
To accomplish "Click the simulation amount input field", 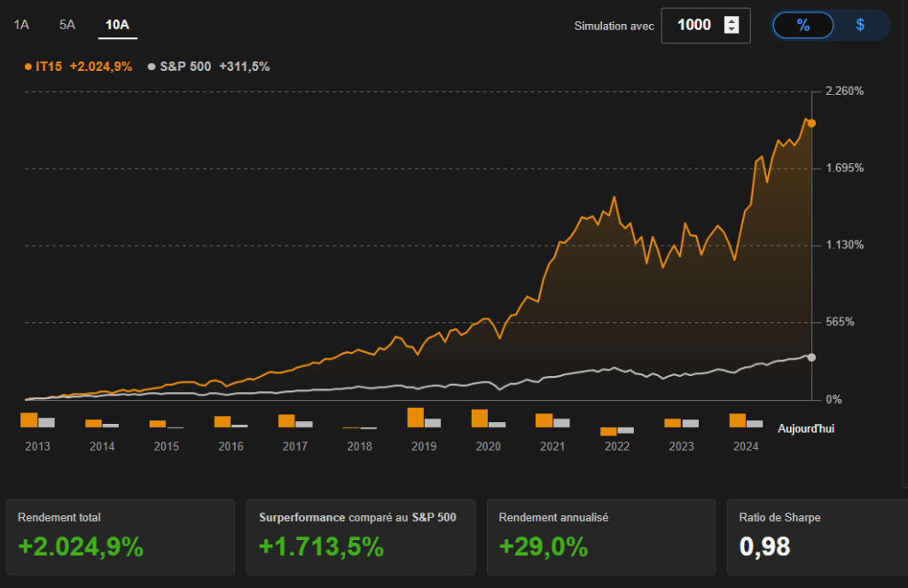I will [694, 25].
